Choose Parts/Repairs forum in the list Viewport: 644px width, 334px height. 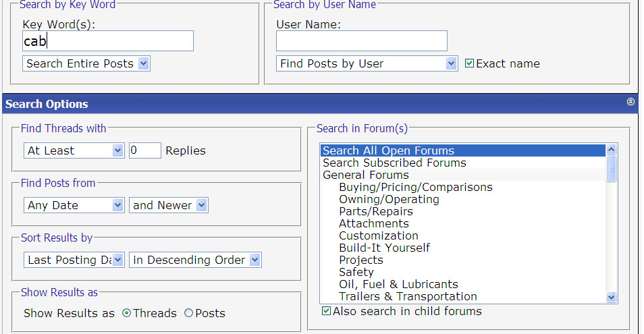(x=375, y=211)
